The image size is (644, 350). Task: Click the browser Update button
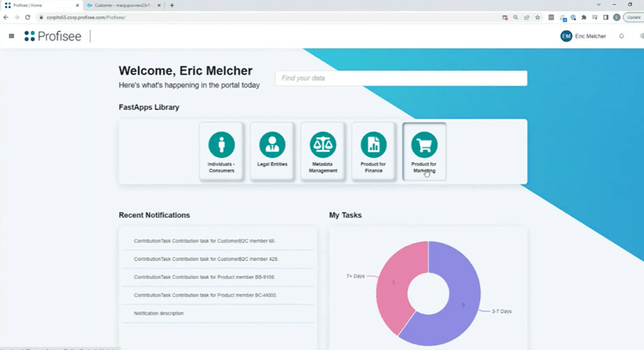[x=634, y=17]
